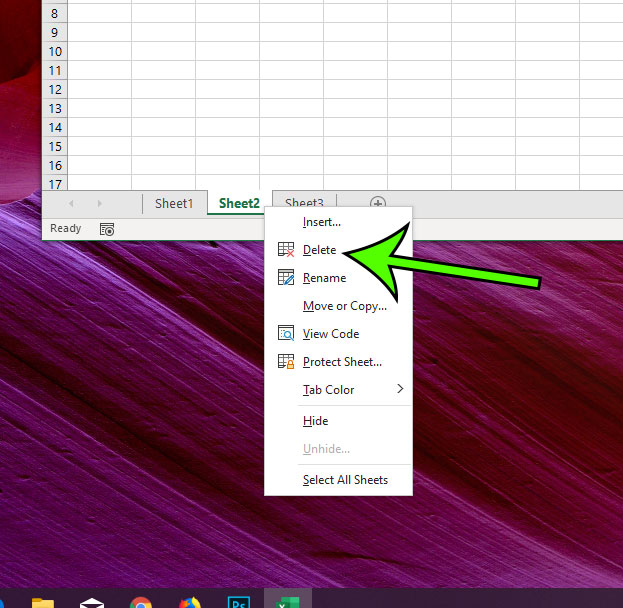Viewport: 623px width, 608px height.
Task: Click the active Sheet2 tab
Action: (x=239, y=203)
